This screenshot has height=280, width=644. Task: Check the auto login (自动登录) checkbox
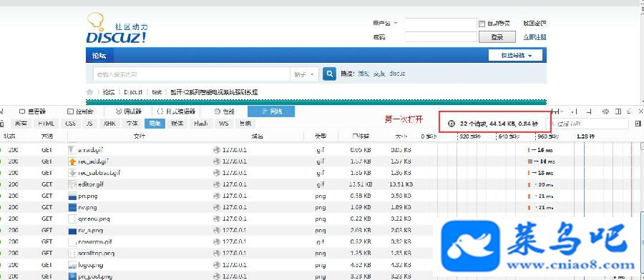482,24
